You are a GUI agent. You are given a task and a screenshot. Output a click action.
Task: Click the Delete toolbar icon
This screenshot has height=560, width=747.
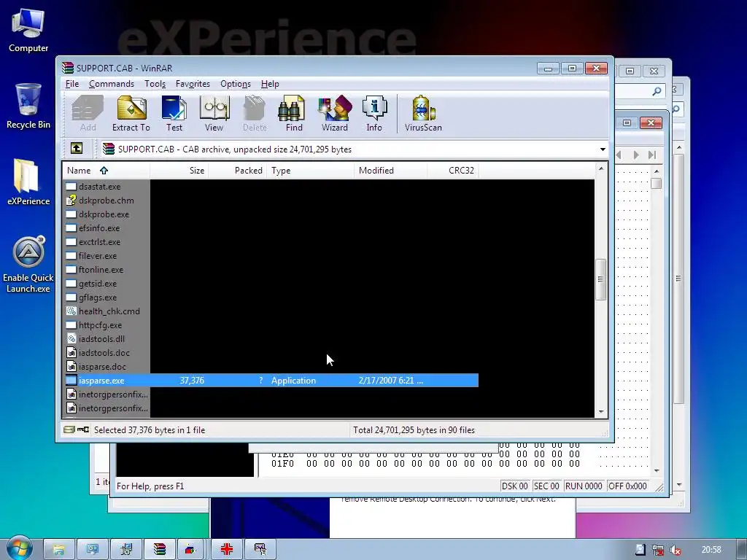[x=255, y=113]
